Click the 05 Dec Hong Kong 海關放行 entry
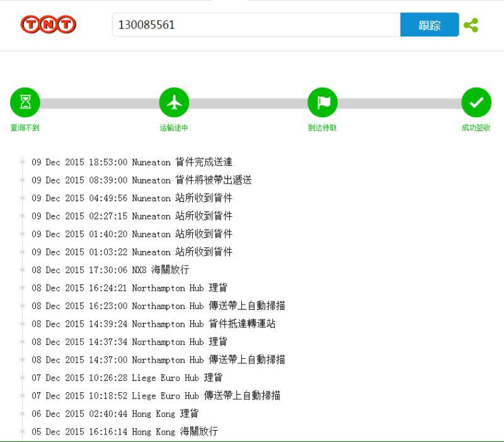This screenshot has width=504, height=442. pos(125,432)
